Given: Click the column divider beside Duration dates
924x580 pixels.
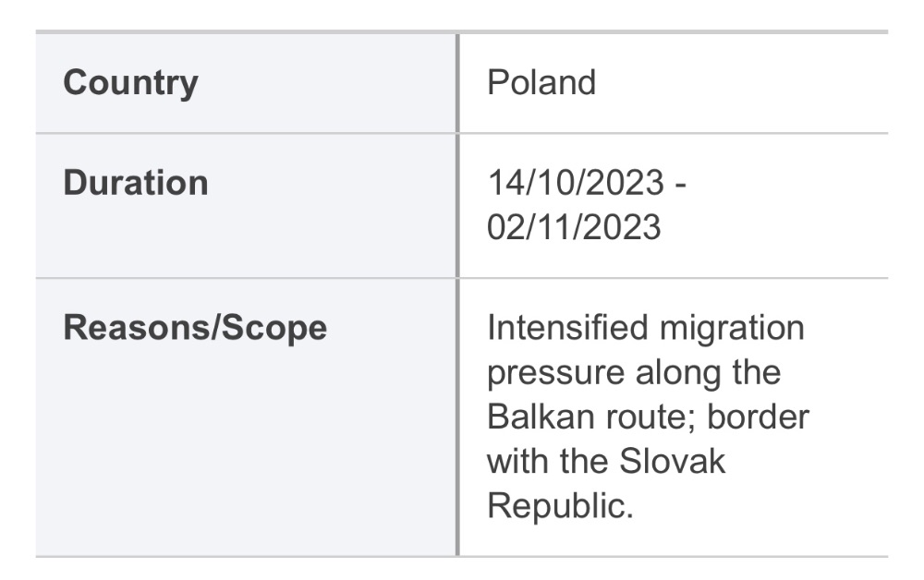Looking at the screenshot, I should coord(457,206).
